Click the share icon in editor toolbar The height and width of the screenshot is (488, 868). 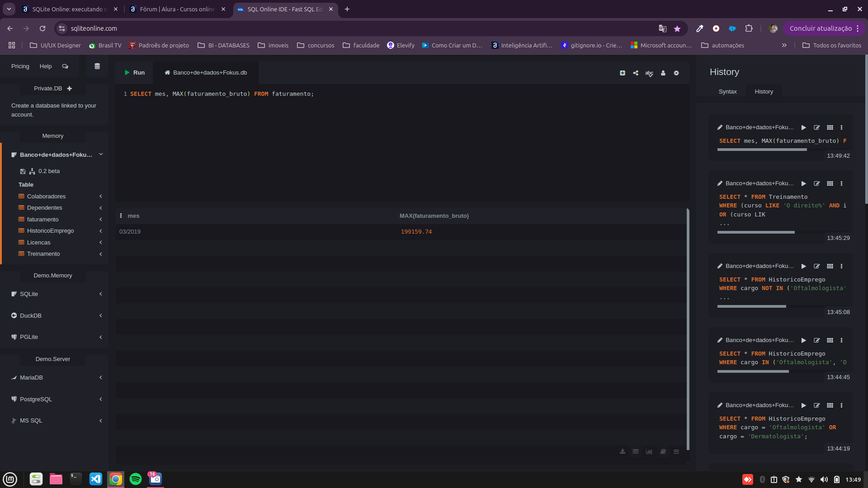click(636, 73)
